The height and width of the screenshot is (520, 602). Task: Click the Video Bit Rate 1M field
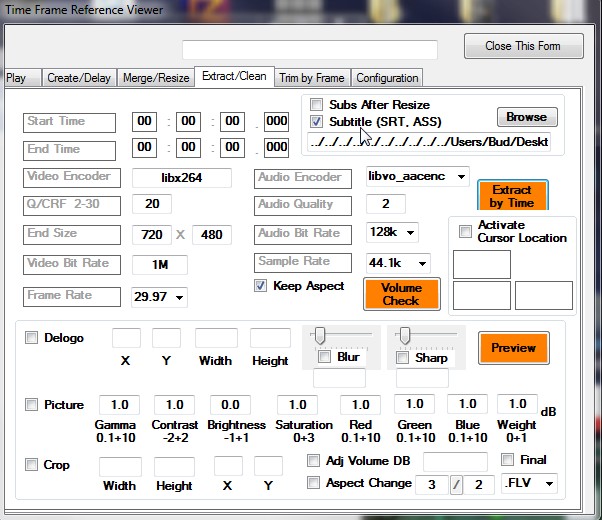pyautogui.click(x=160, y=265)
